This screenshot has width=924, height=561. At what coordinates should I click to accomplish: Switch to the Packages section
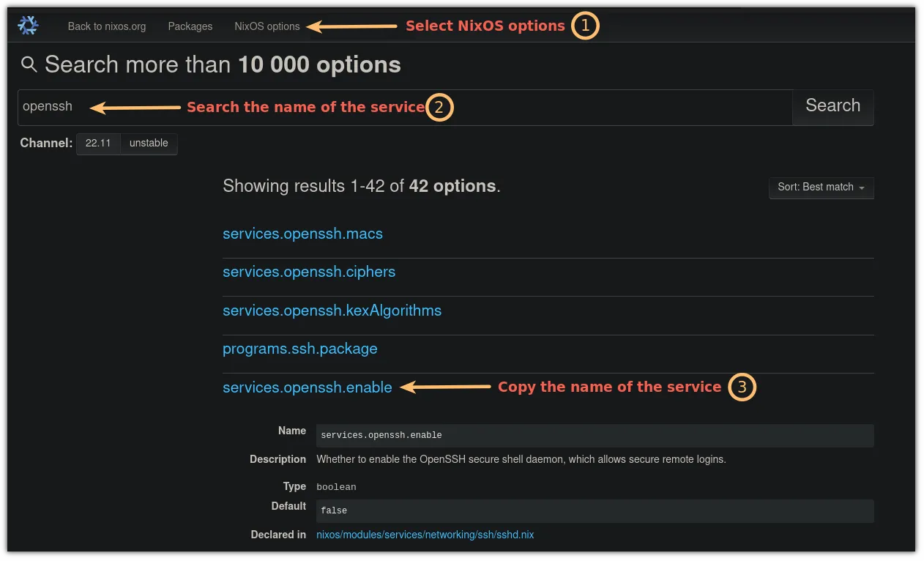[190, 26]
